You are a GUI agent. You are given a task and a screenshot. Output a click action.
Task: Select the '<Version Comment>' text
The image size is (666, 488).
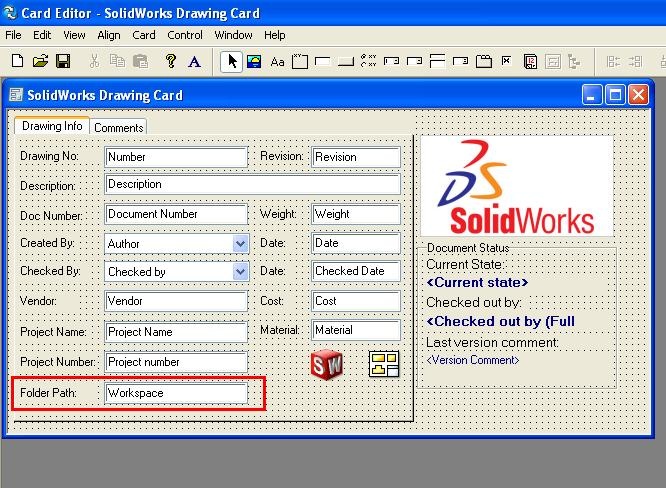[x=472, y=360]
